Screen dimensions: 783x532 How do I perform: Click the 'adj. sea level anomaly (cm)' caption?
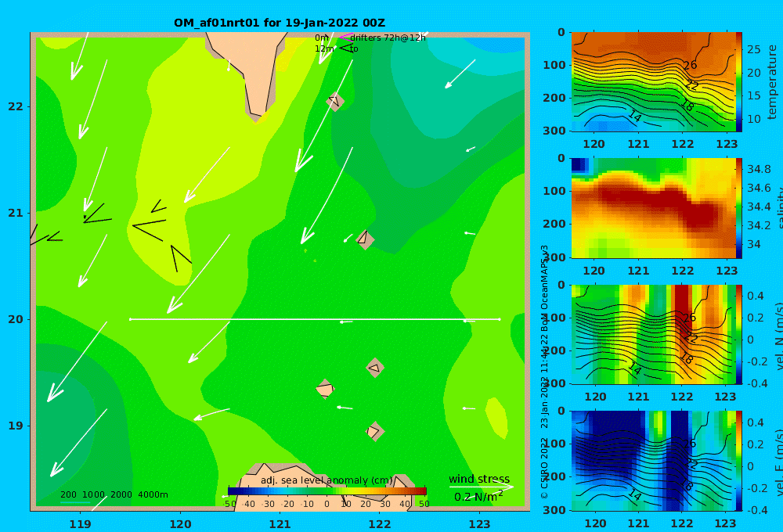[x=327, y=480]
